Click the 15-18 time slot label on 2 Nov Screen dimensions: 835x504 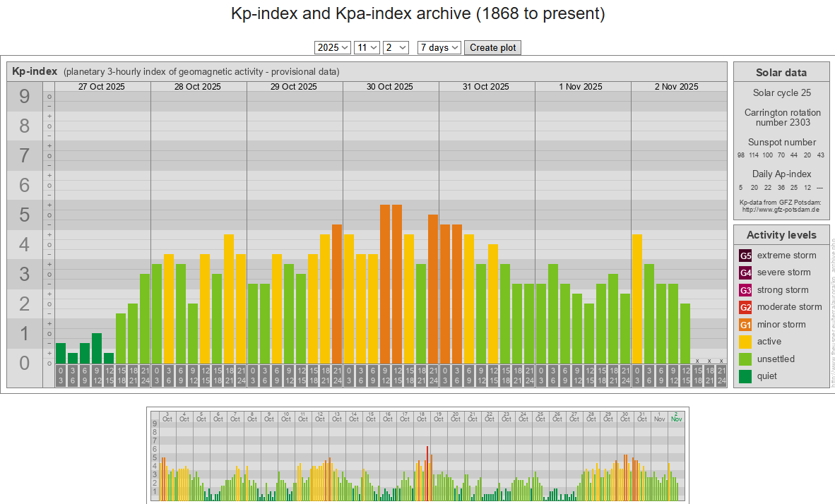coord(697,376)
